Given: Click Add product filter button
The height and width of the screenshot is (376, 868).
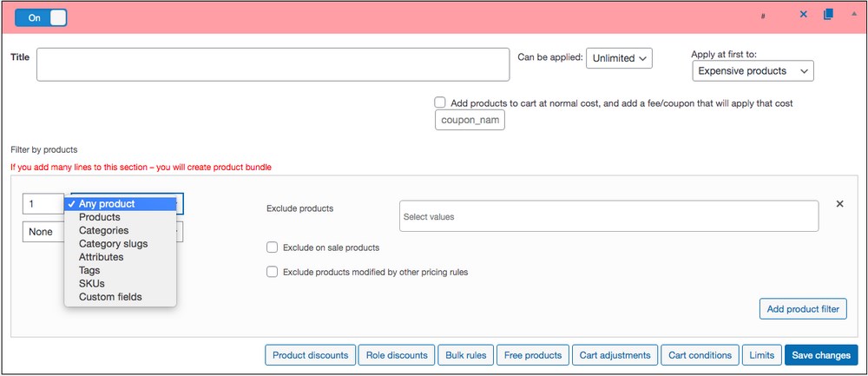Looking at the screenshot, I should click(x=803, y=309).
